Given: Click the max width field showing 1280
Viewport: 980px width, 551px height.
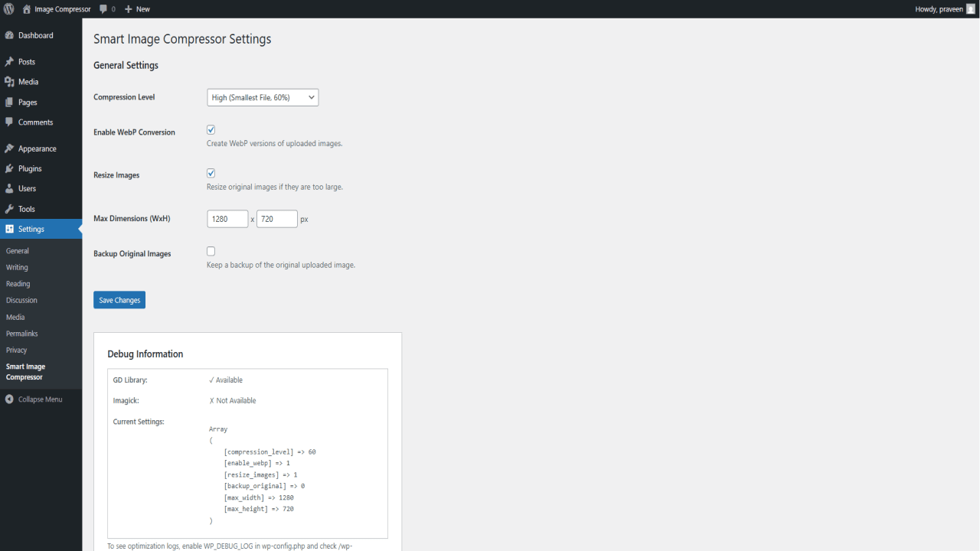Looking at the screenshot, I should point(227,219).
